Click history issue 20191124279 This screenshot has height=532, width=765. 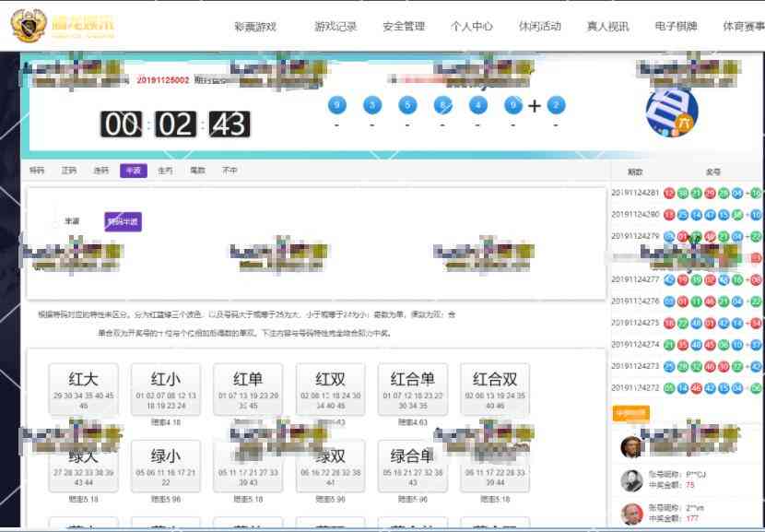[x=635, y=236]
